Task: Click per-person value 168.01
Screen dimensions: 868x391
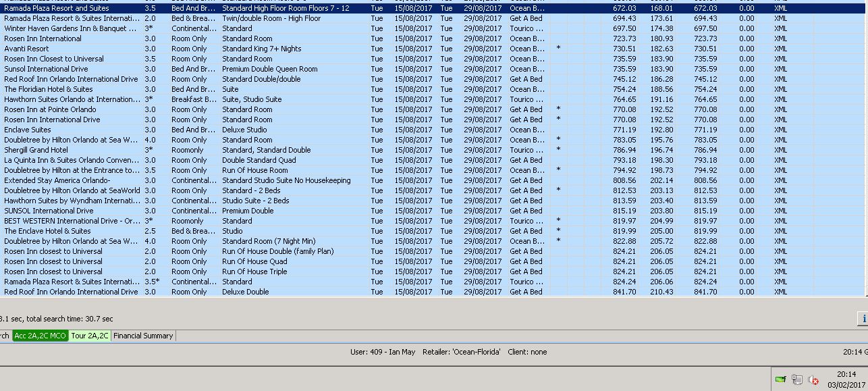Action: click(661, 8)
